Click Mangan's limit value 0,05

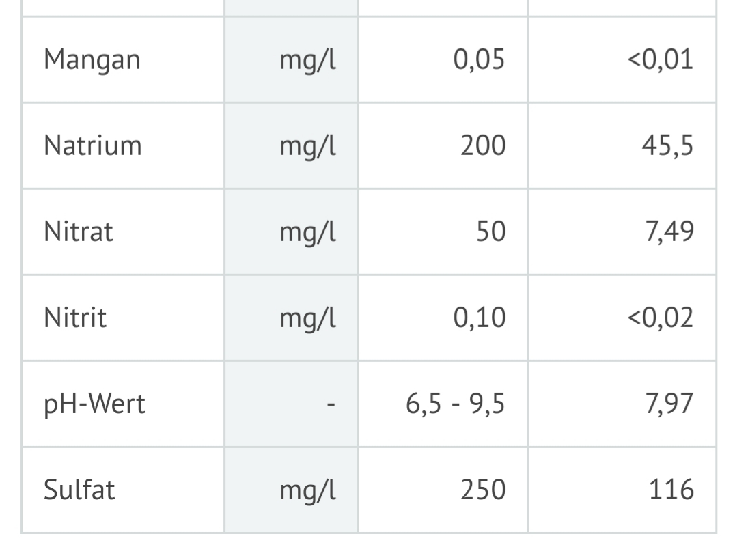pyautogui.click(x=479, y=59)
